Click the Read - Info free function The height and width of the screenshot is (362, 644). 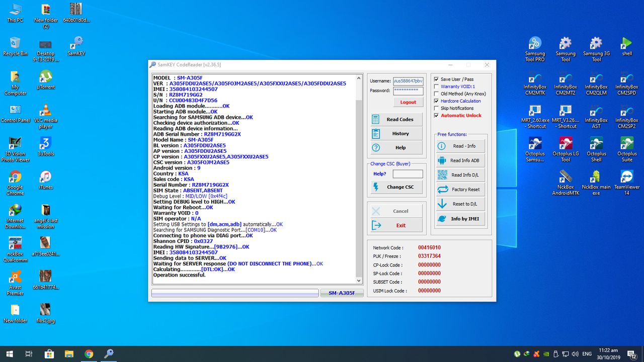tap(460, 146)
